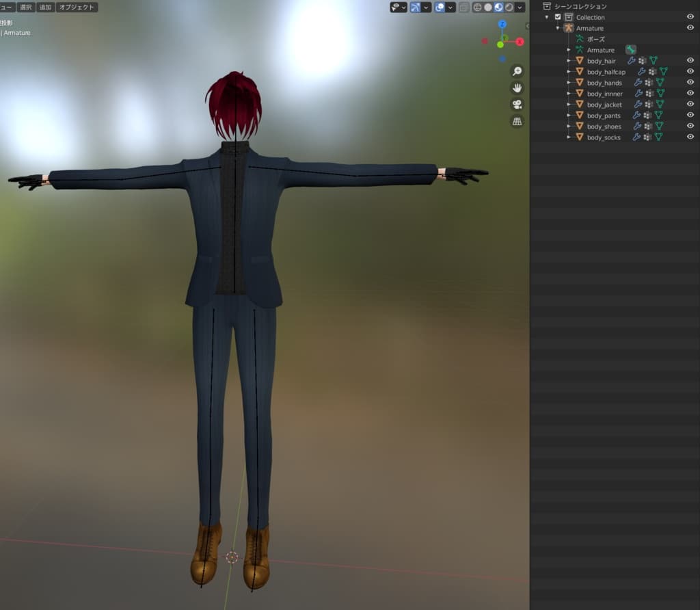Select wireframe viewport shading mode

pyautogui.click(x=477, y=7)
